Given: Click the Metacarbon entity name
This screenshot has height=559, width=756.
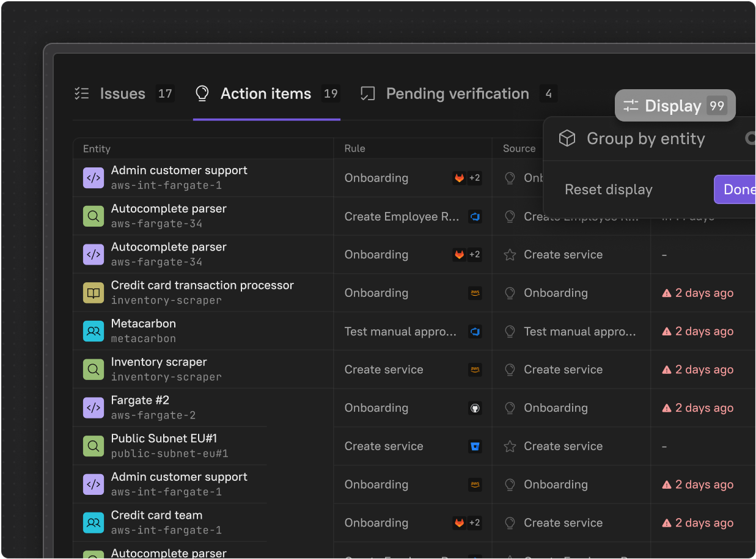Looking at the screenshot, I should (143, 324).
